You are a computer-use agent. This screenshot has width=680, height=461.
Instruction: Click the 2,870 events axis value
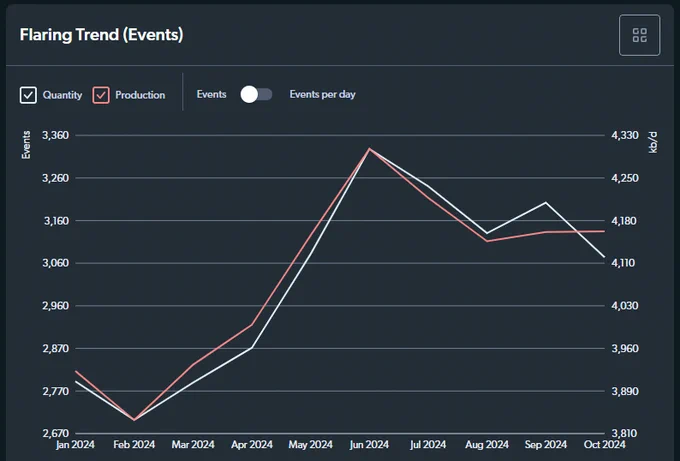click(56, 348)
